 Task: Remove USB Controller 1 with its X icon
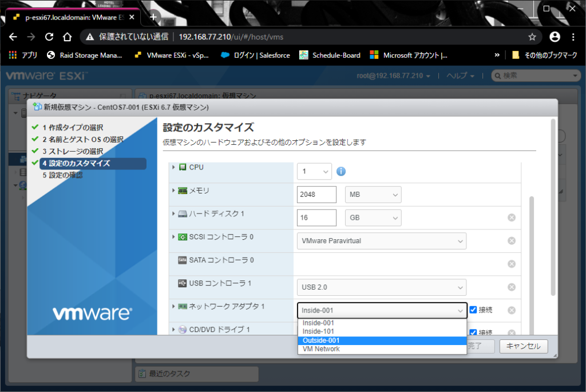pyautogui.click(x=512, y=287)
